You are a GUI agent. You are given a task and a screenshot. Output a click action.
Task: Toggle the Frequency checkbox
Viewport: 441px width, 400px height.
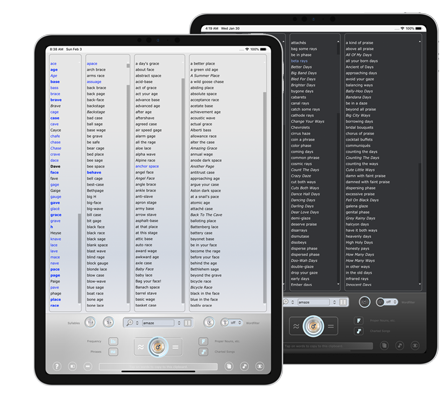click(113, 341)
